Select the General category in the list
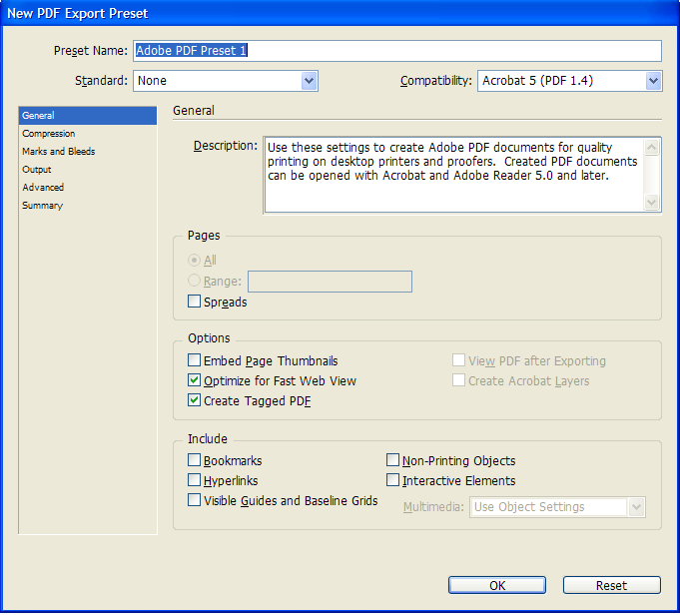This screenshot has width=680, height=616. pyautogui.click(x=88, y=116)
